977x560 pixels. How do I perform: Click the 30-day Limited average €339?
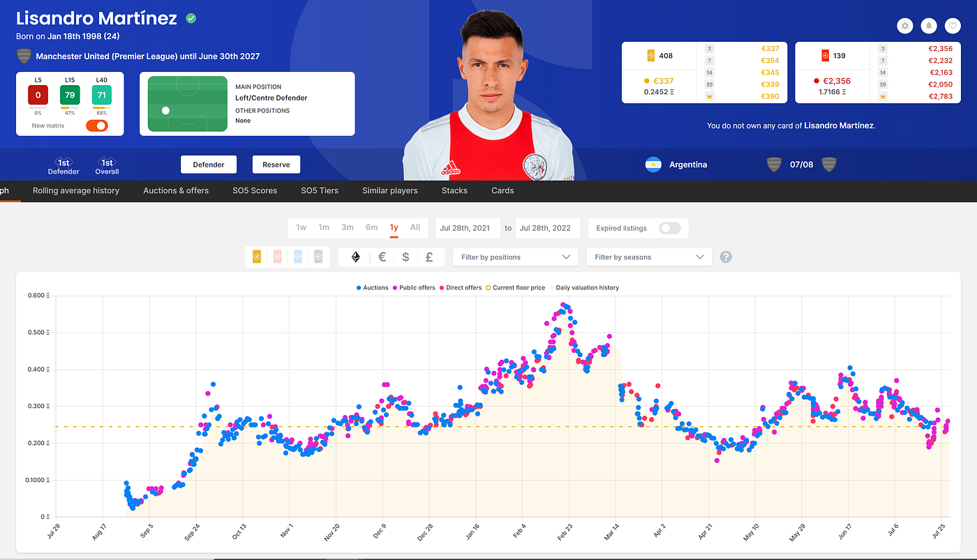pos(770,84)
